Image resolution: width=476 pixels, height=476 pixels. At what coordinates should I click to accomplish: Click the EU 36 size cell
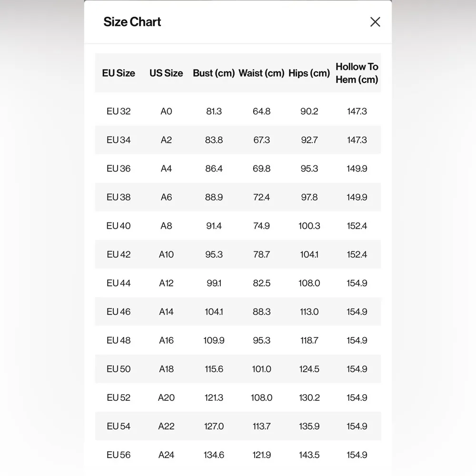(x=119, y=169)
